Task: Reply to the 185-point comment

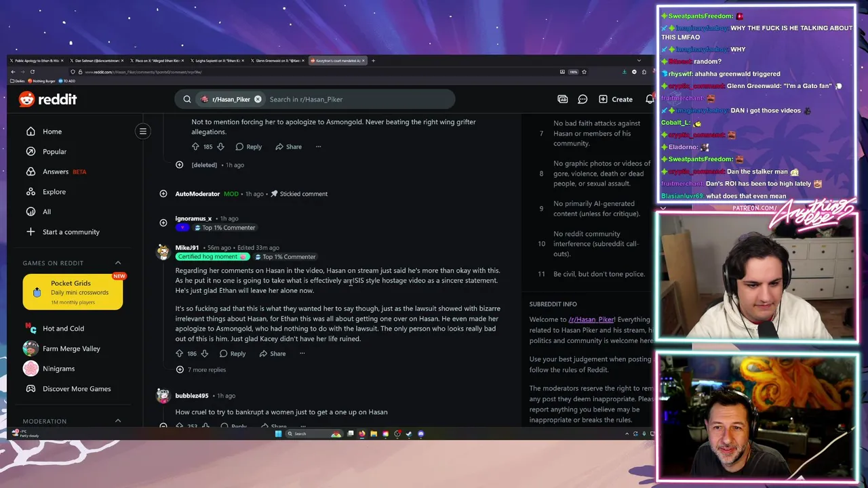Action: point(249,146)
